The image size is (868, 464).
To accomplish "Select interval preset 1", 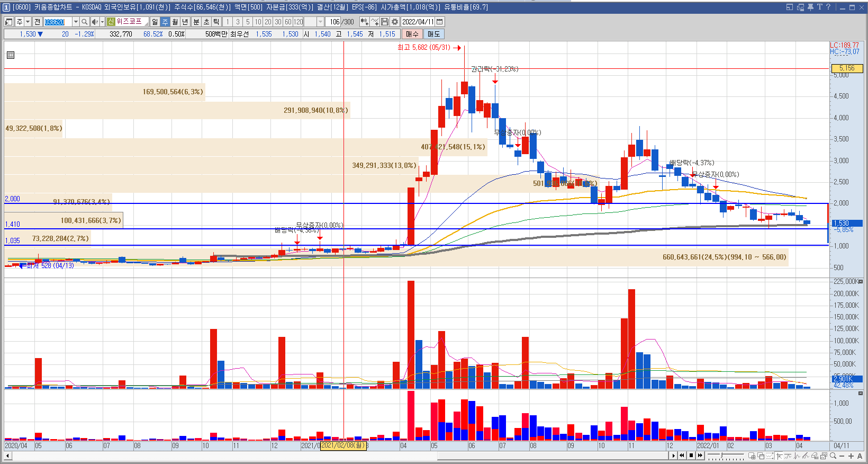I will tap(228, 22).
